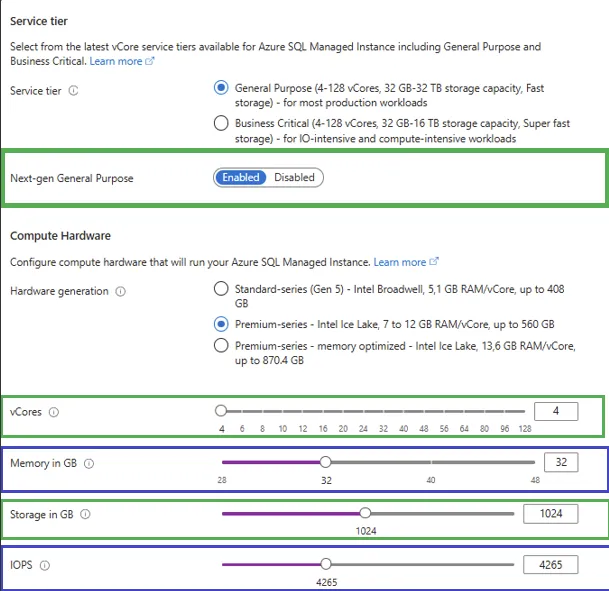The image size is (609, 591).
Task: Click the Storage in GB slider handle
Action: (x=365, y=513)
